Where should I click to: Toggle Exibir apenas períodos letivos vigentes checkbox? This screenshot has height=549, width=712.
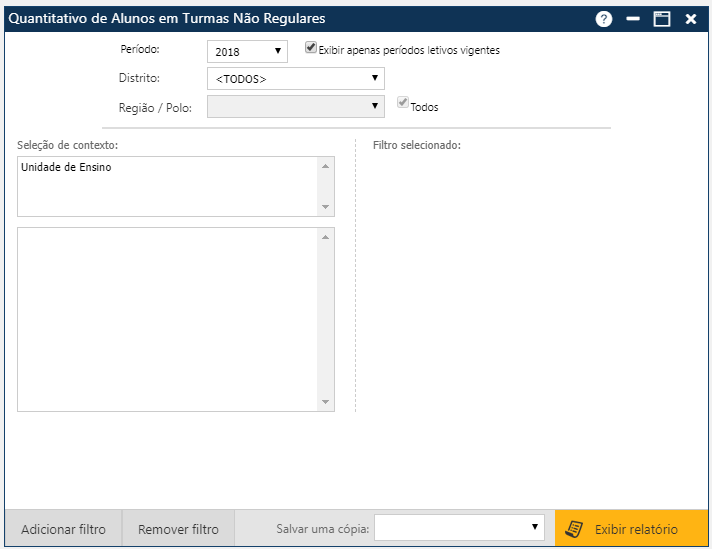(311, 47)
